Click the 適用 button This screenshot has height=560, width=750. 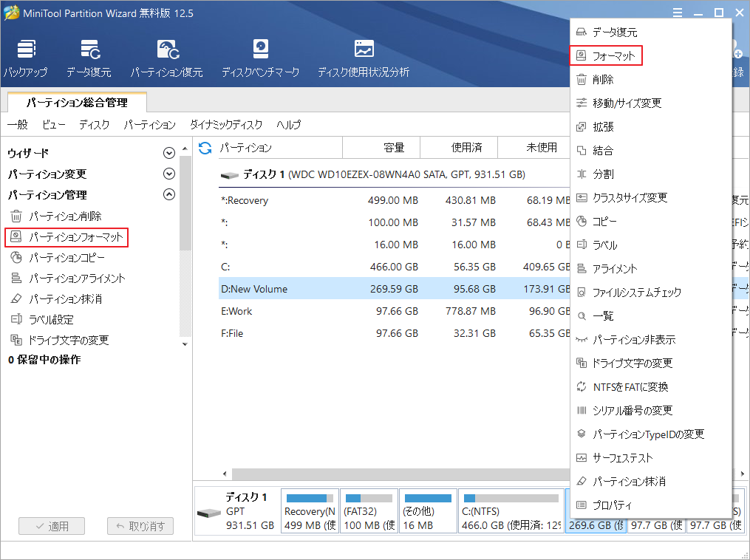pos(52,527)
